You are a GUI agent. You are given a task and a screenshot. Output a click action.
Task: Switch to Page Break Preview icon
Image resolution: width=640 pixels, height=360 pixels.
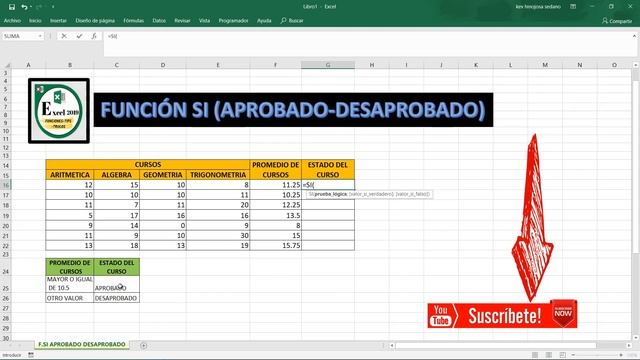point(563,355)
